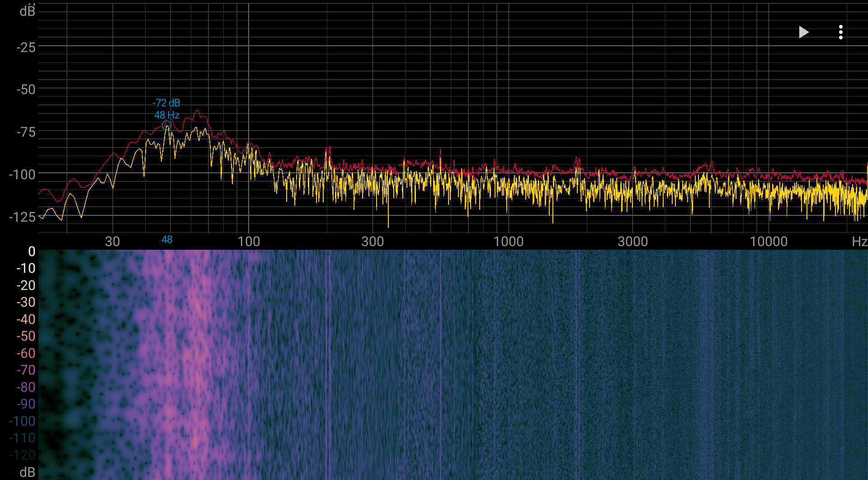Select the 1000 Hz frequency axis label
The width and height of the screenshot is (868, 480).
coord(509,241)
